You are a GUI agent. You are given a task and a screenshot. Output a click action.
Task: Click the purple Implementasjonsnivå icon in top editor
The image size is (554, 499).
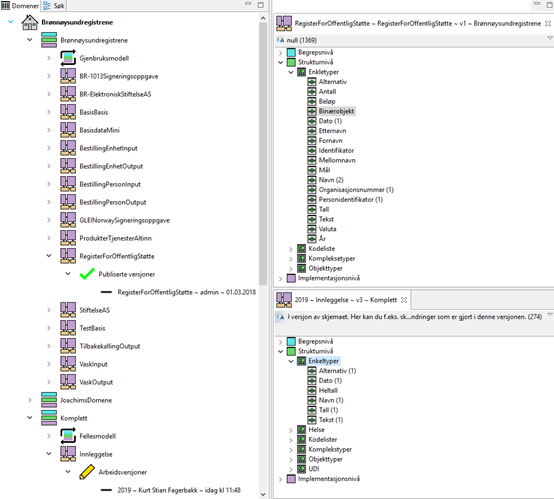click(291, 278)
